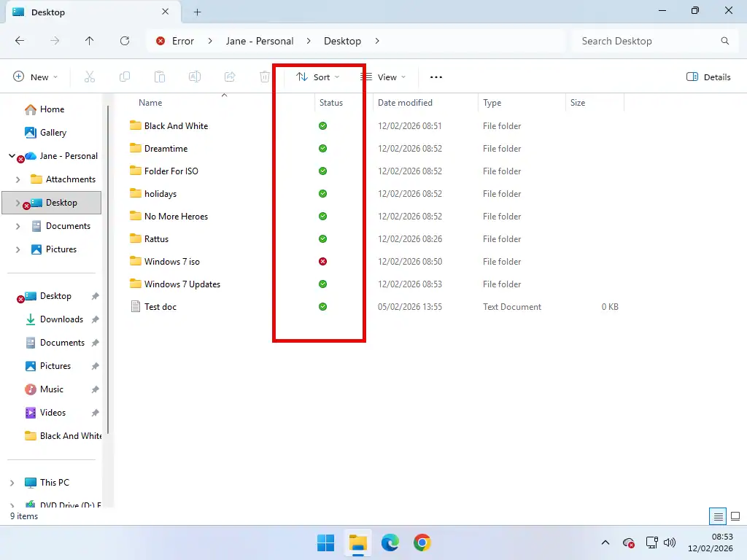
Task: Refresh the folder using the address bar icon
Action: coord(124,41)
